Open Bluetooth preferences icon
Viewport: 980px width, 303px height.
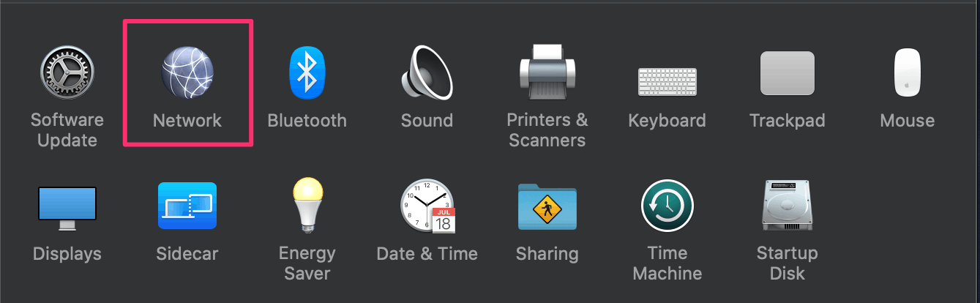coord(307,73)
